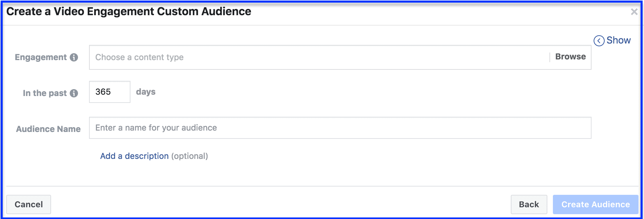Click the Add a description link
644x219 pixels.
(134, 156)
